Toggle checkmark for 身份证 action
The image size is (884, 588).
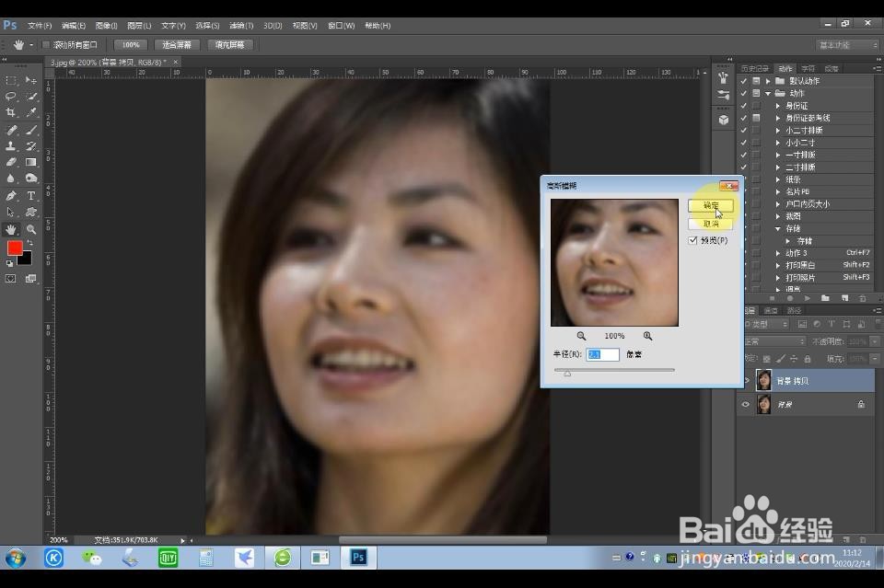tap(744, 105)
